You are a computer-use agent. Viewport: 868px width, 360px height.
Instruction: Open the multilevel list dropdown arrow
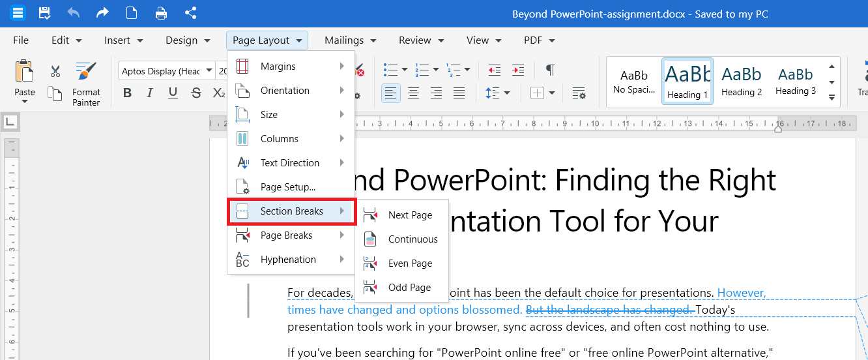pyautogui.click(x=467, y=70)
